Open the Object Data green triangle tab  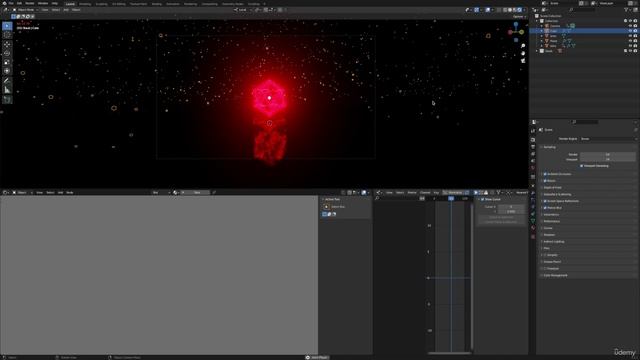point(533,221)
